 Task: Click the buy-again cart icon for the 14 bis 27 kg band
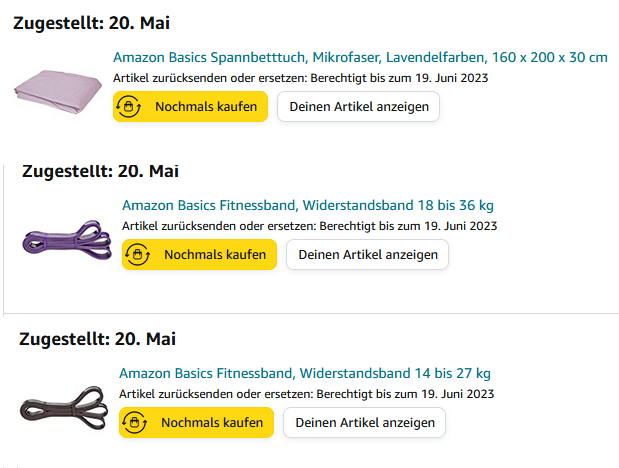coord(136,423)
